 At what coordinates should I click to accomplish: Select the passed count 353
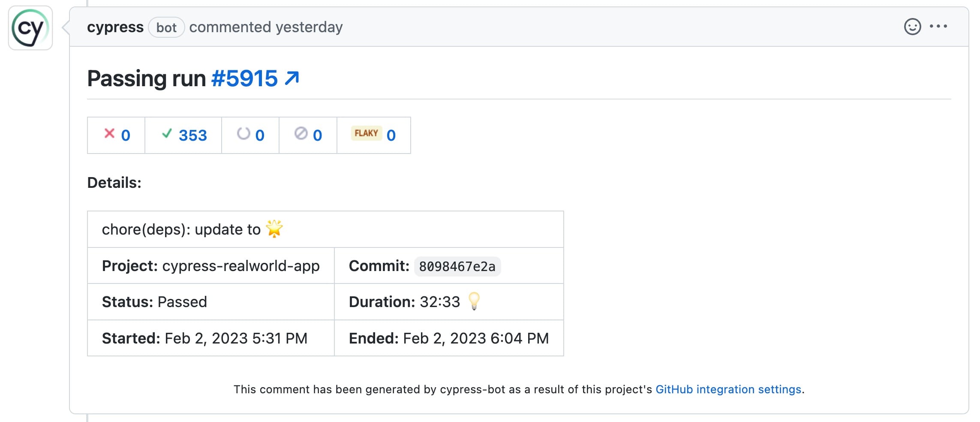pyautogui.click(x=193, y=135)
